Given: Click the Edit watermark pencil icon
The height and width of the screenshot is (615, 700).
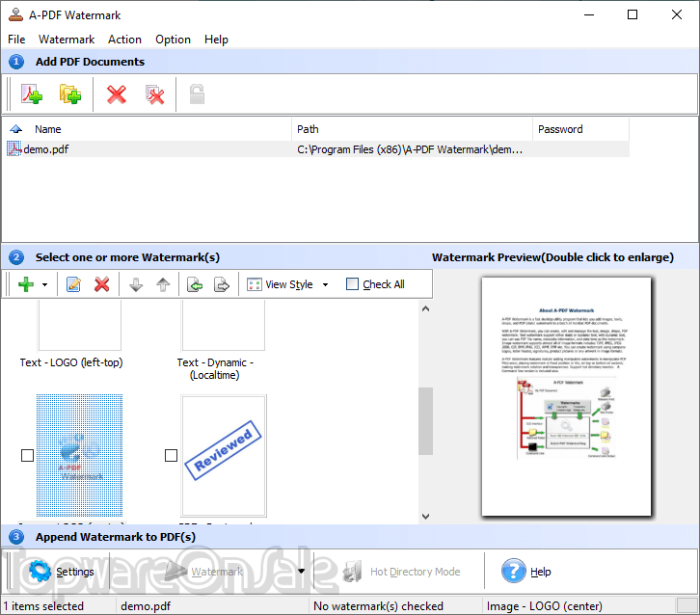Looking at the screenshot, I should [x=73, y=284].
